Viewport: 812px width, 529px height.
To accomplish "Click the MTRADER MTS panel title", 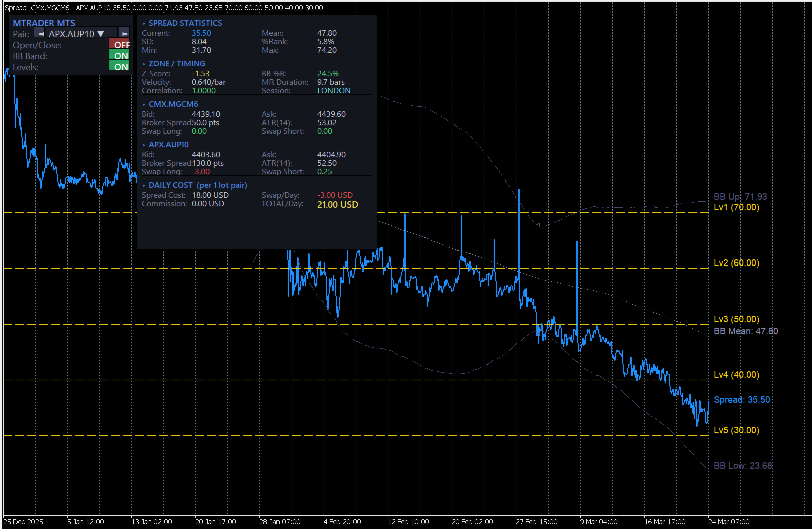I will [x=44, y=23].
